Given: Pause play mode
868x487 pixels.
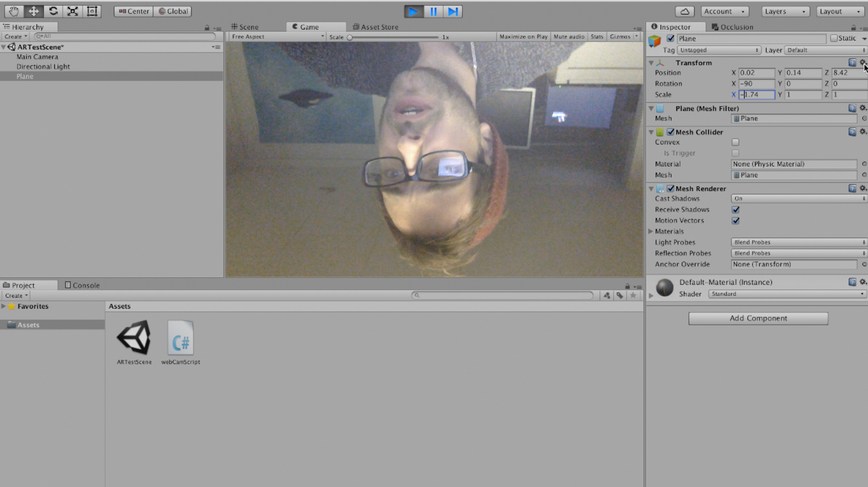Looking at the screenshot, I should [x=433, y=12].
